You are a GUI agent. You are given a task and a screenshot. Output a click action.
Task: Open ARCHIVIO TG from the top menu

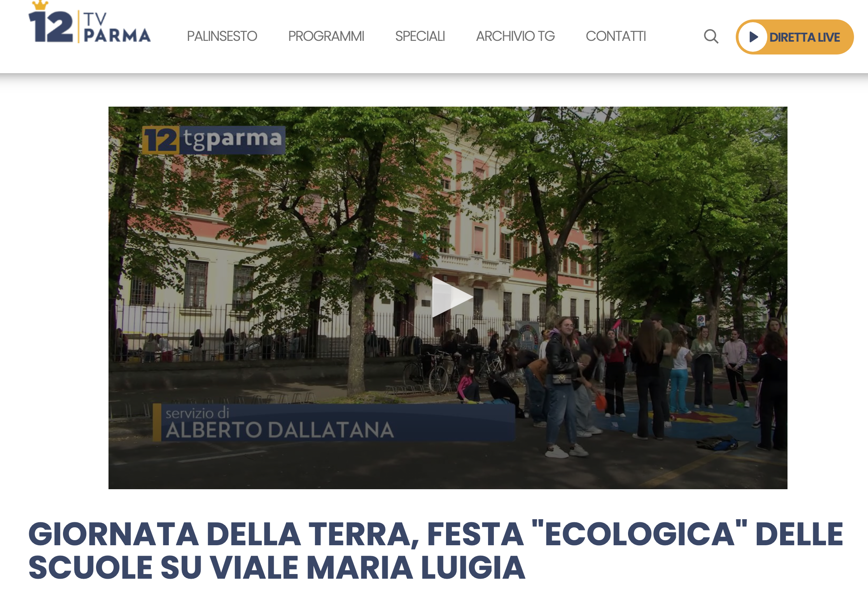tap(515, 36)
